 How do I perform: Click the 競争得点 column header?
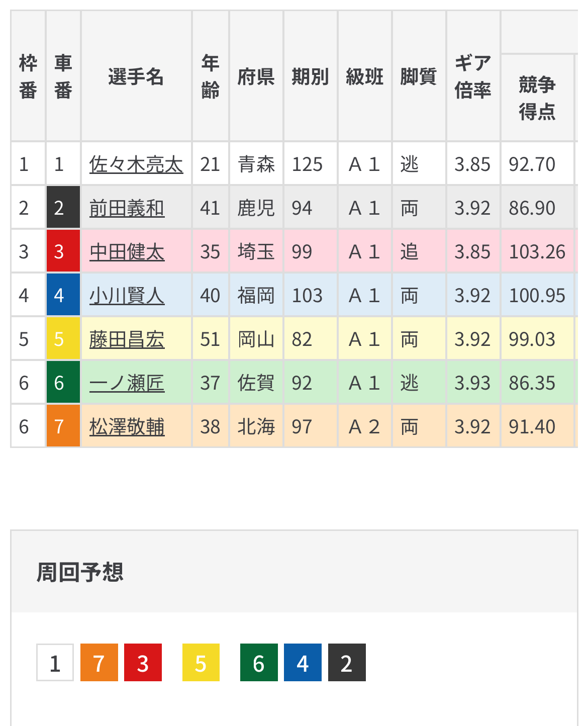[537, 98]
